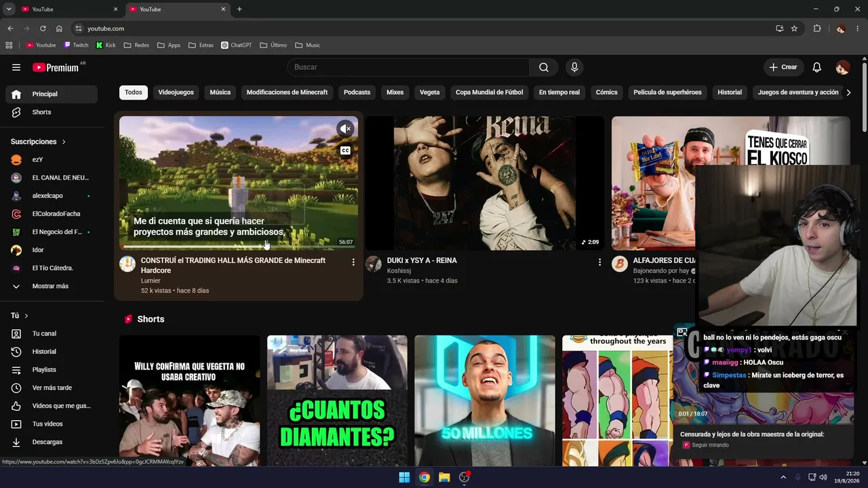Click the Chrome address bar
868x488 pixels.
[x=420, y=28]
